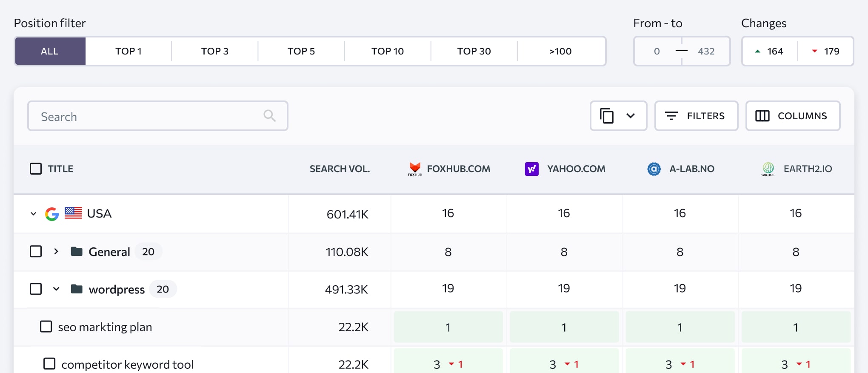Click the Yahoo purple logo icon
868x373 pixels.
tap(531, 169)
